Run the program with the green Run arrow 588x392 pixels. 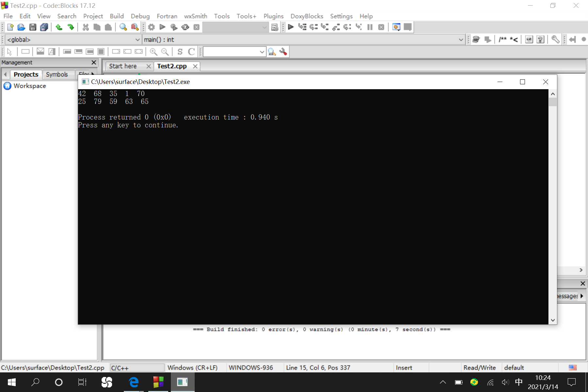click(162, 27)
